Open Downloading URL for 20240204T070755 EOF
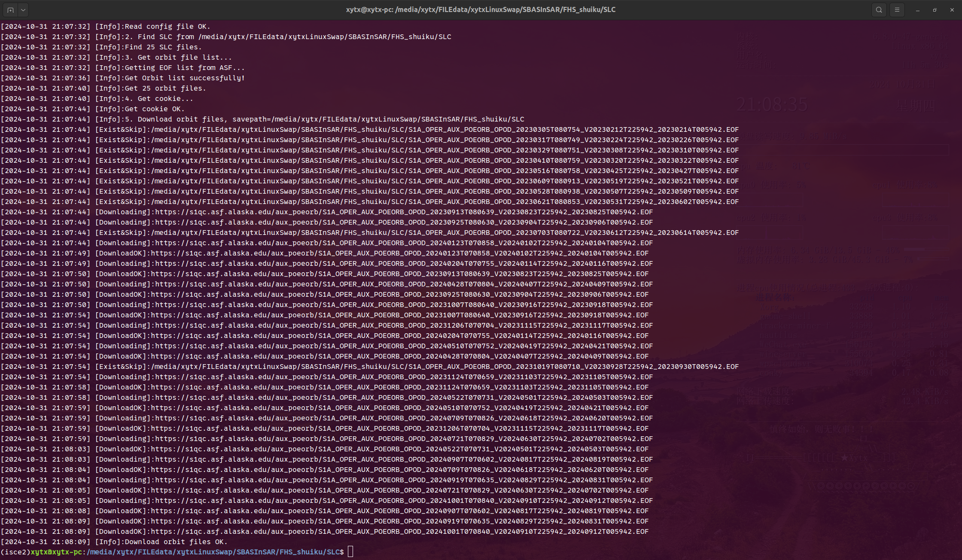The width and height of the screenshot is (962, 560). 404,264
